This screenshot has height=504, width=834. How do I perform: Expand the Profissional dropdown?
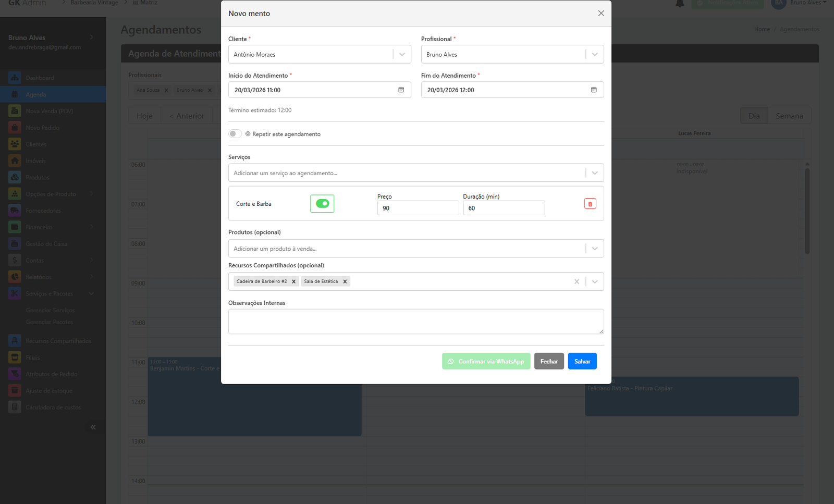tap(595, 54)
